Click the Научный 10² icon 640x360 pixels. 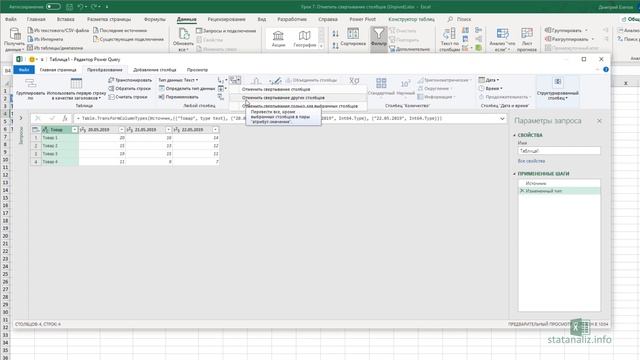405,83
